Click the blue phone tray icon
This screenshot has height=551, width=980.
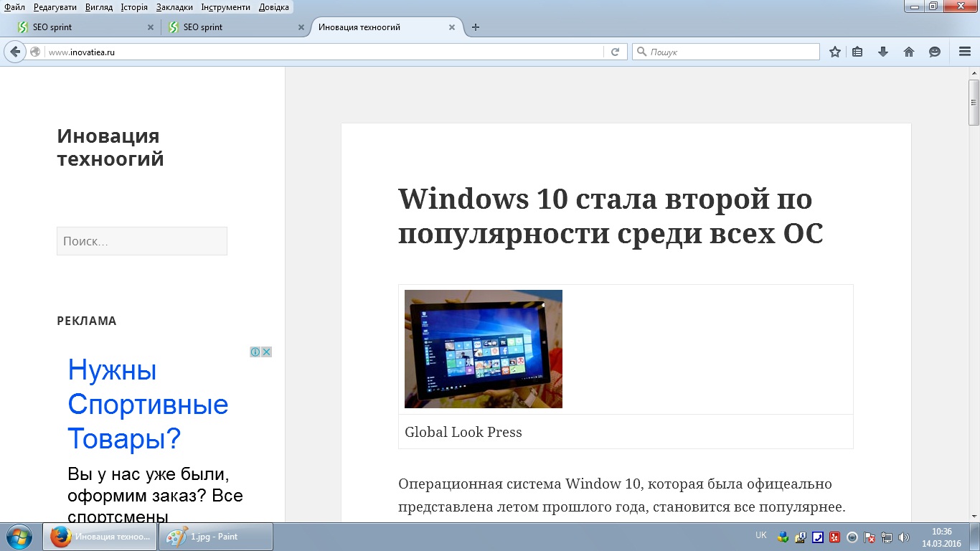[818, 537]
